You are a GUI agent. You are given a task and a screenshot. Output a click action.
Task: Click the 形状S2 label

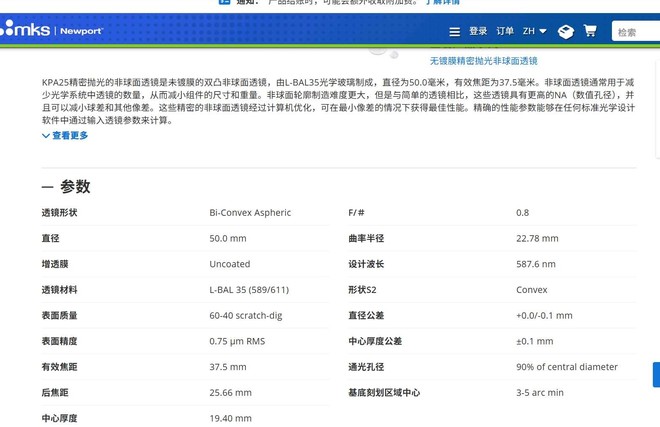click(362, 290)
